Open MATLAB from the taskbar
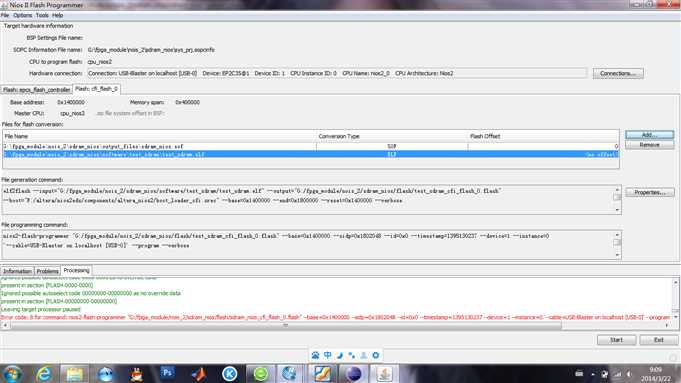The width and height of the screenshot is (681, 383). pyautogui.click(x=199, y=373)
